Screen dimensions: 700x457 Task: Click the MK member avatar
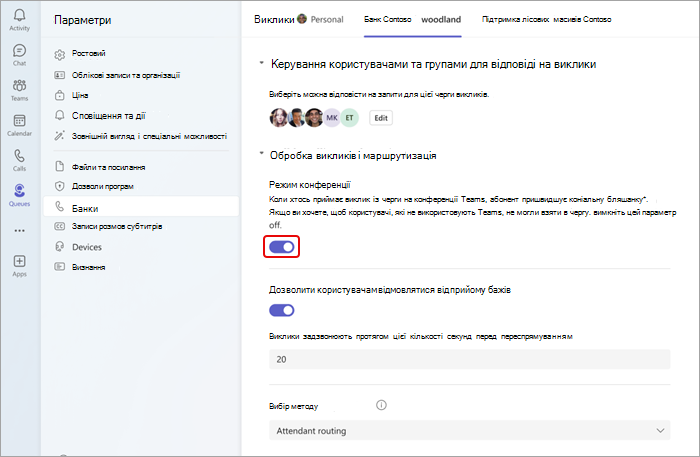pyautogui.click(x=332, y=118)
